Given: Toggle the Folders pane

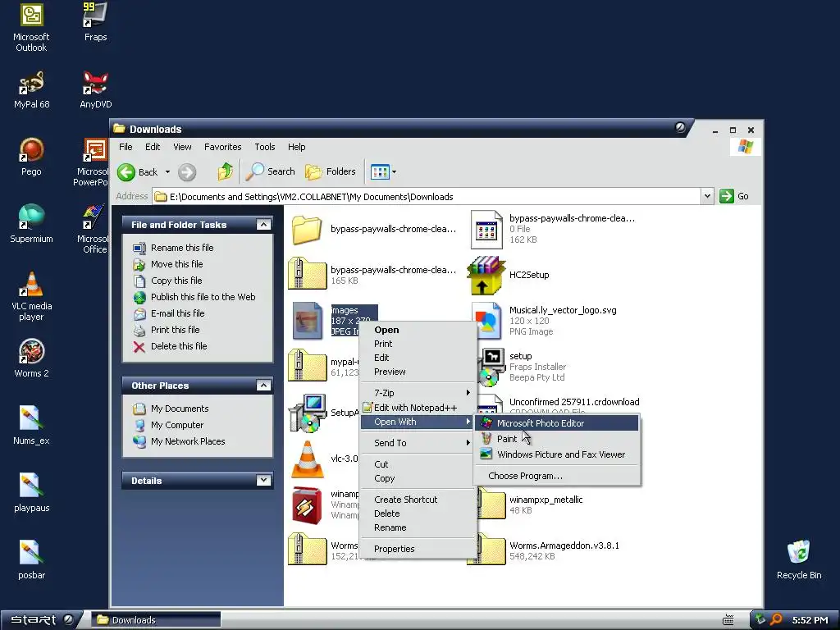Looking at the screenshot, I should [331, 171].
